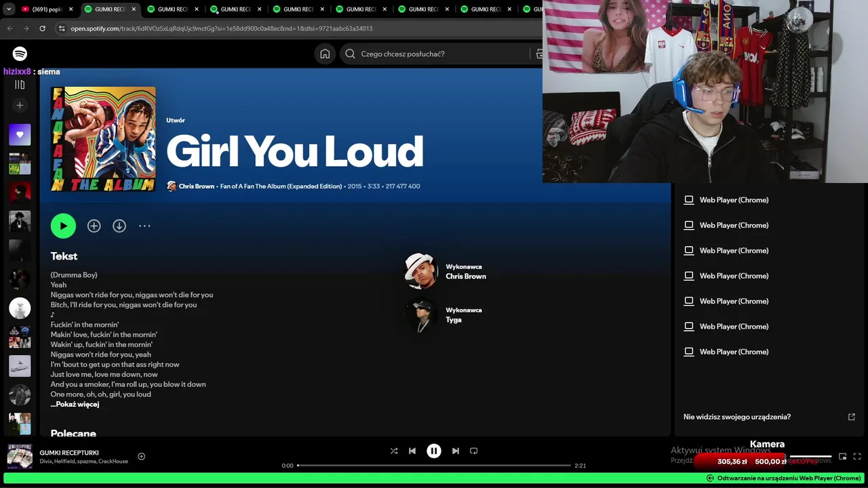The height and width of the screenshot is (488, 868).
Task: Click the 'Tekst' lyrics heading
Action: tap(64, 256)
